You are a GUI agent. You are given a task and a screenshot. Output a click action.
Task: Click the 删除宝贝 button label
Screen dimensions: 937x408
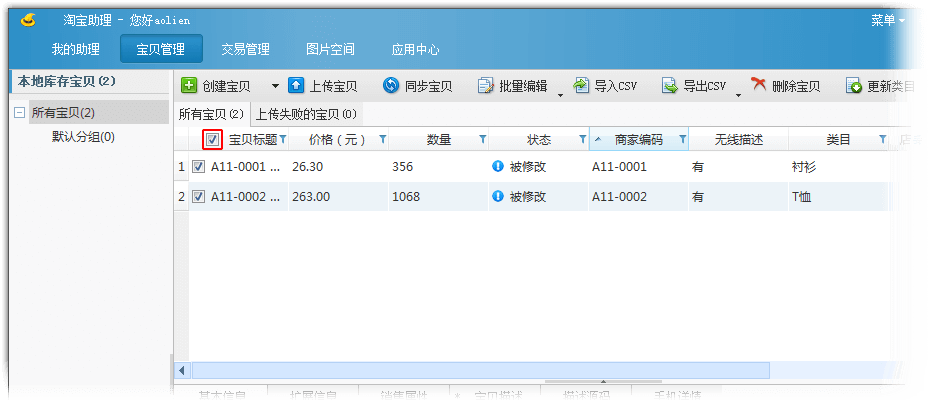tap(795, 86)
